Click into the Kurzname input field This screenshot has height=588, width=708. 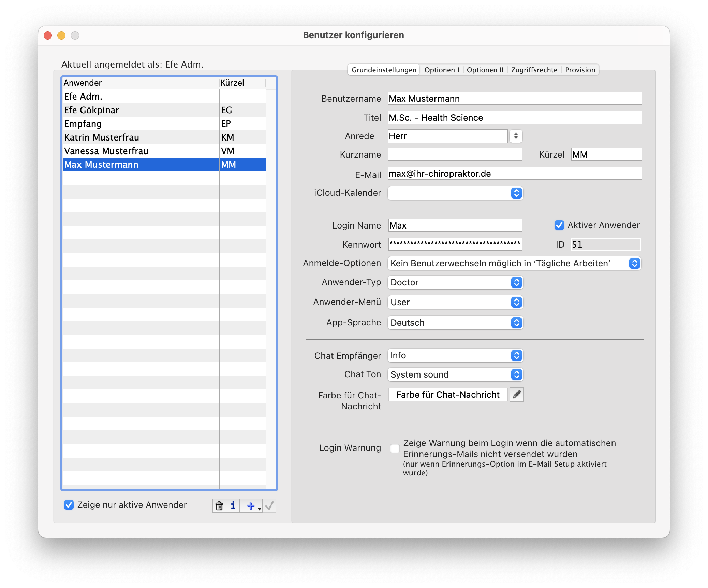coord(455,155)
